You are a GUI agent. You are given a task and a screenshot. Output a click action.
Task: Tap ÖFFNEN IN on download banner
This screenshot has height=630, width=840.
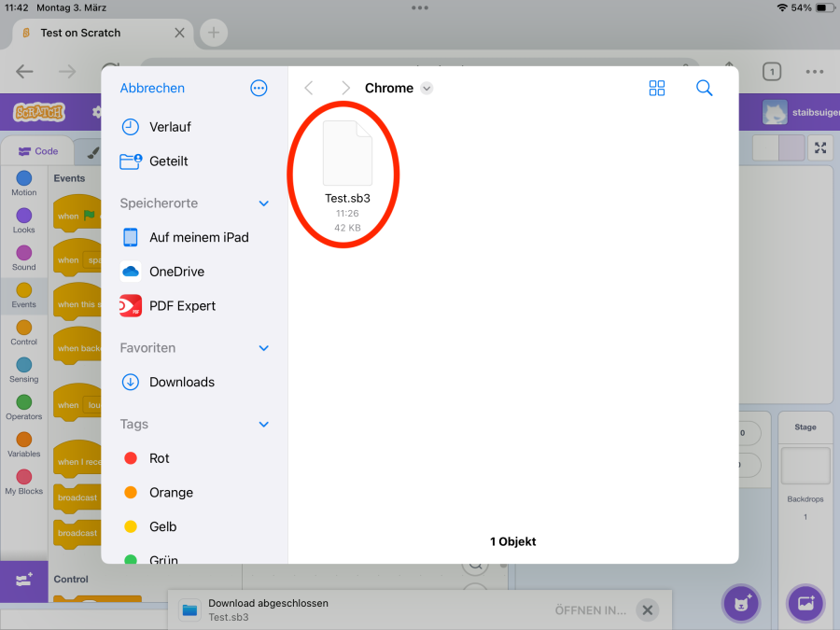(x=590, y=610)
